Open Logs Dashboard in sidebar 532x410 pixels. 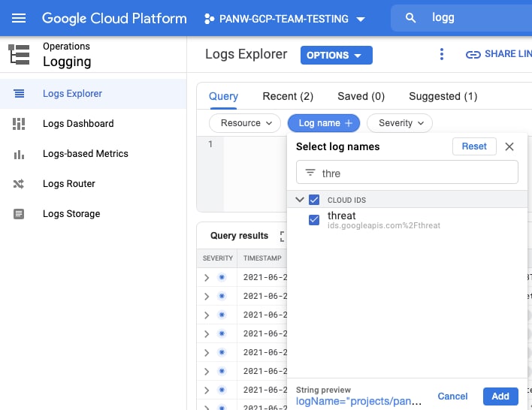78,124
